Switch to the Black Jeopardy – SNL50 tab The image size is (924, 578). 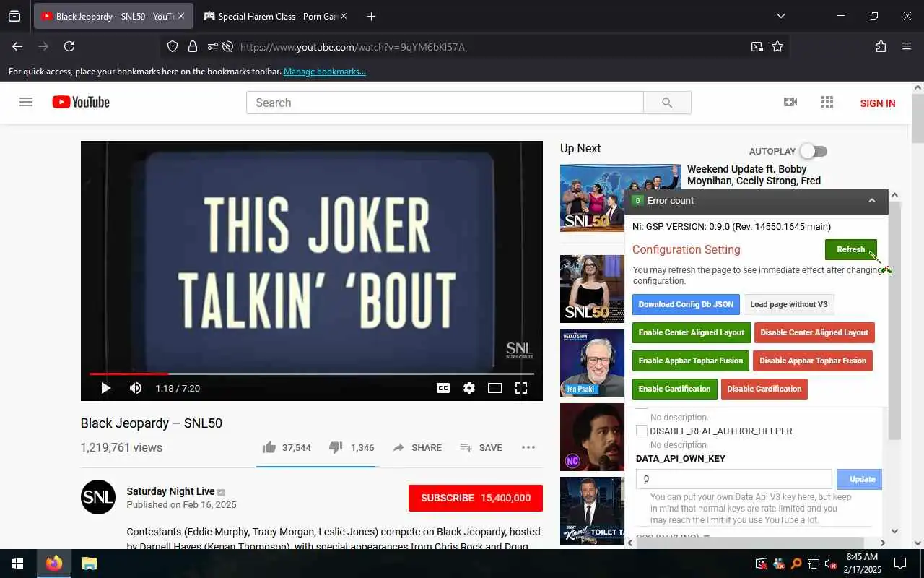coord(113,16)
